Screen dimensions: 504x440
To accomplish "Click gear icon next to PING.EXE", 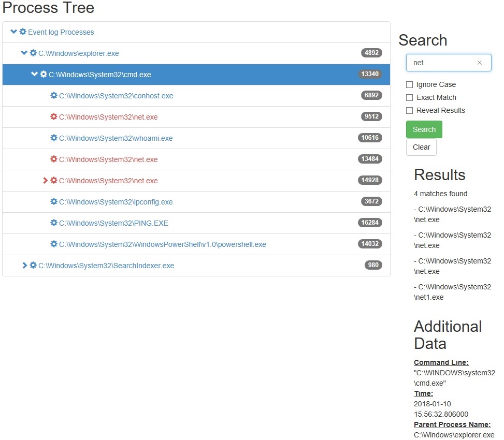I will [x=54, y=223].
